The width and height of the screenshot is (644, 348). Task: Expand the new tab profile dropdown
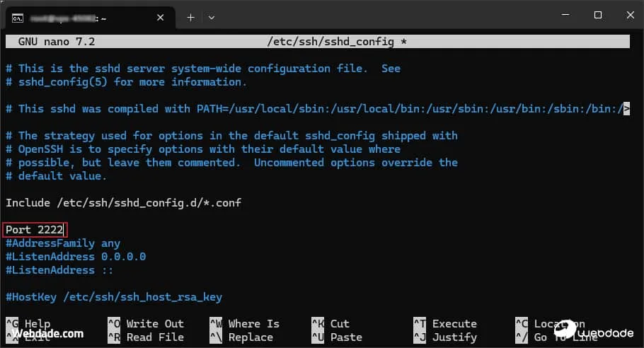pyautogui.click(x=211, y=16)
